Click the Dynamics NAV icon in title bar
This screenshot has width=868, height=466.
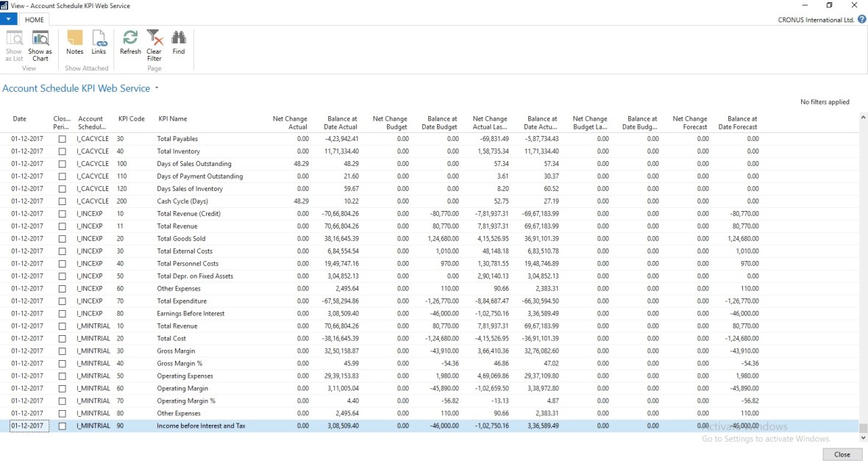[x=6, y=5]
